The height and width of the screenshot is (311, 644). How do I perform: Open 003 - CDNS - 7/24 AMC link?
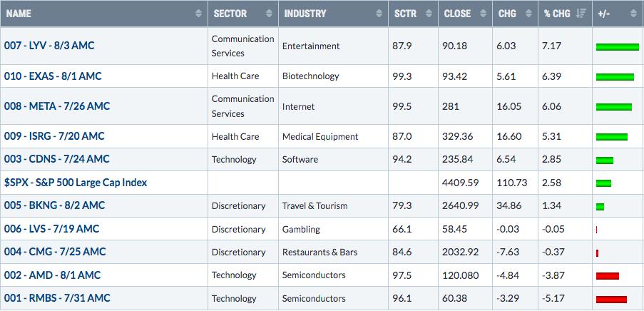tap(56, 159)
